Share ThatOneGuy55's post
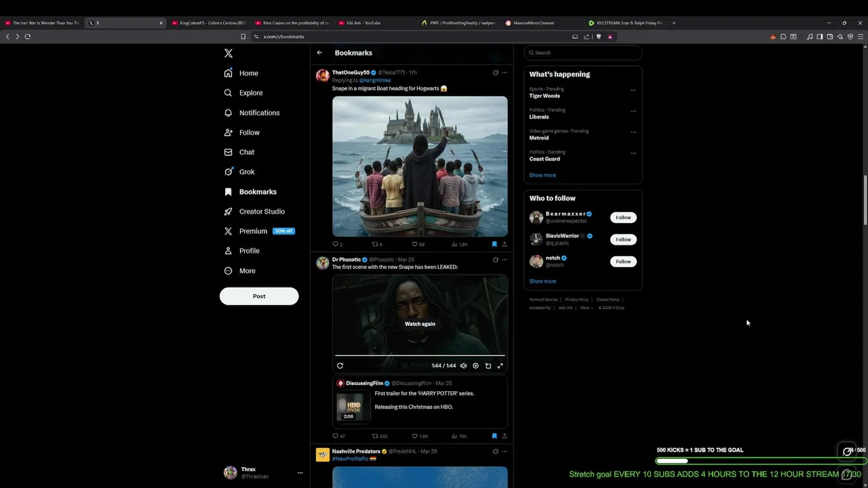The height and width of the screenshot is (488, 868). point(505,244)
